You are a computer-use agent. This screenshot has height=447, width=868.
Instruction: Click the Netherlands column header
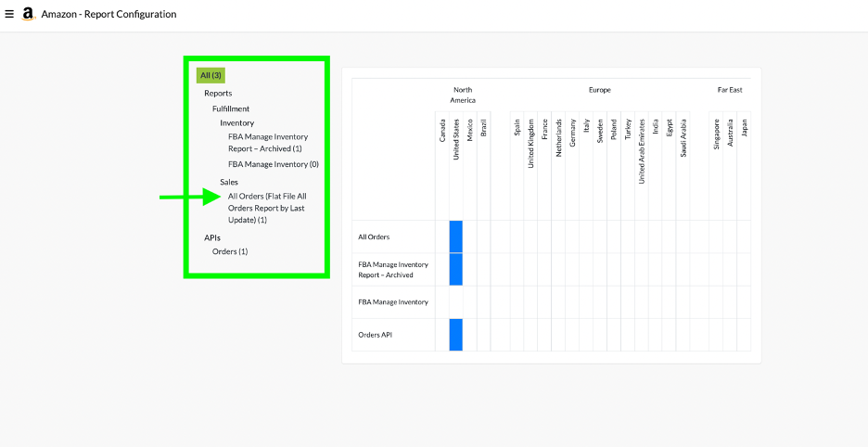(558, 137)
